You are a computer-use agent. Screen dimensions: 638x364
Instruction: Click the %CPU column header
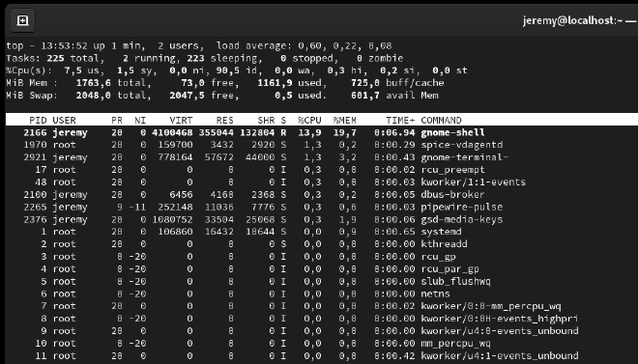point(309,121)
